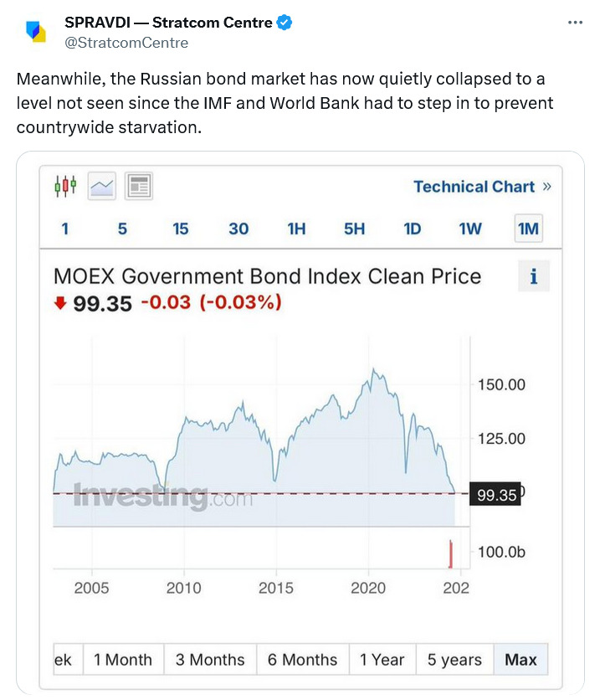Select the candlestick chart type icon
The width and height of the screenshot is (600, 700).
point(65,186)
